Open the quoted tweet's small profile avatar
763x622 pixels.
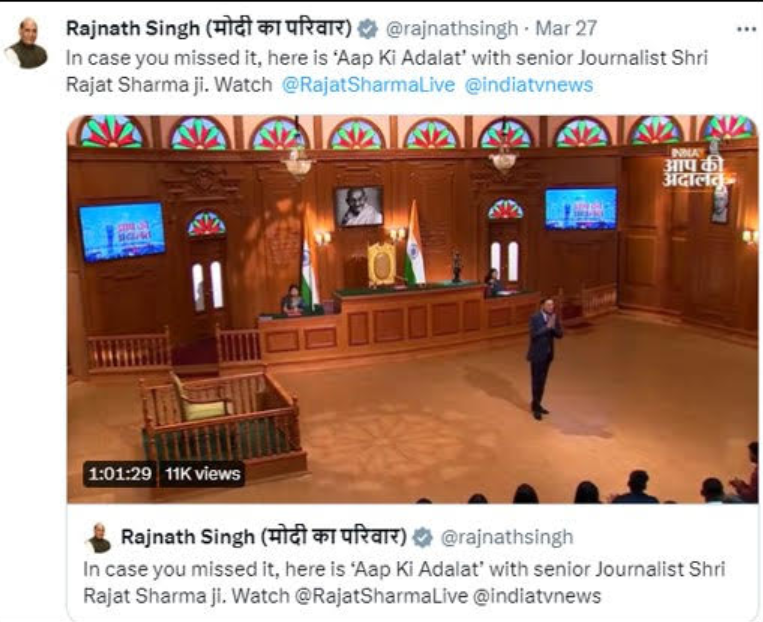click(x=100, y=538)
